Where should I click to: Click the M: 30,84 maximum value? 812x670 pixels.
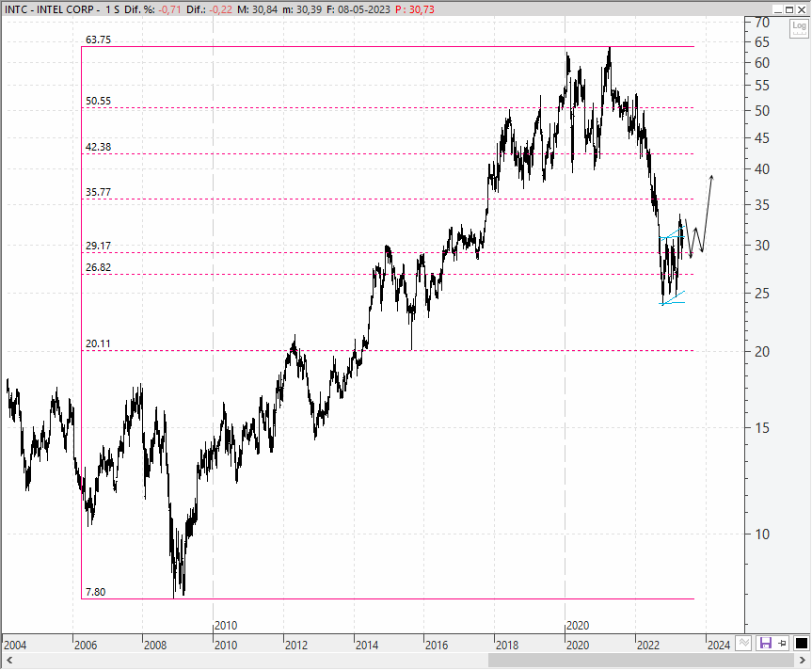pos(258,9)
